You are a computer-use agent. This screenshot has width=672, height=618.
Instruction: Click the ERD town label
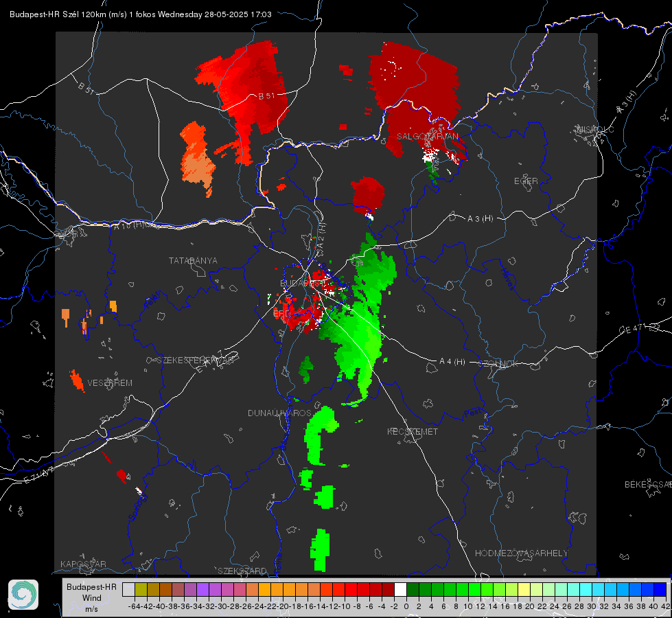click(x=281, y=314)
